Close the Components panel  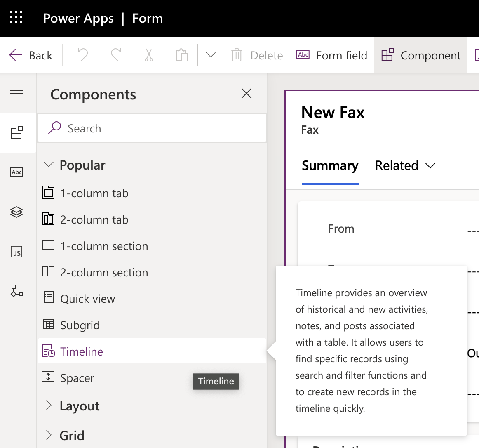click(246, 93)
